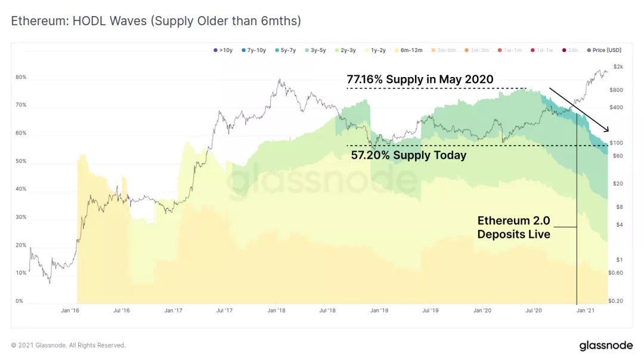Hide the 6m-12m legend series
The image size is (644, 363).
[x=408, y=50]
